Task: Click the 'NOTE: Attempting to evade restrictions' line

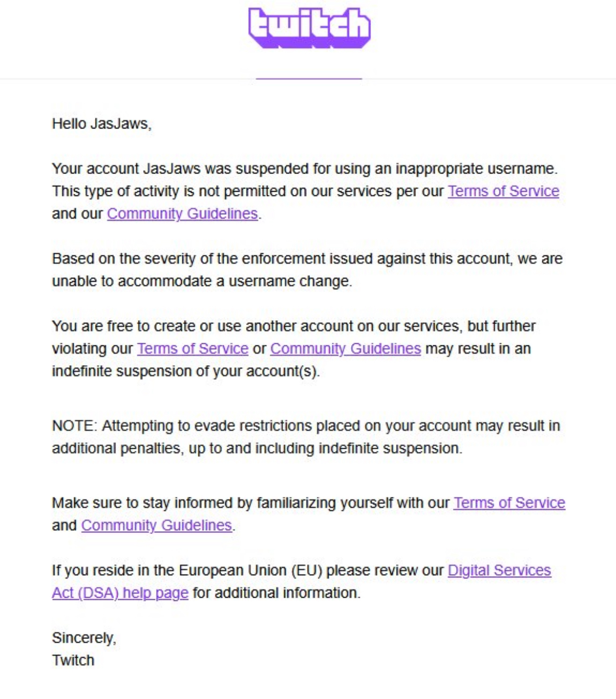Action: pyautogui.click(x=306, y=426)
